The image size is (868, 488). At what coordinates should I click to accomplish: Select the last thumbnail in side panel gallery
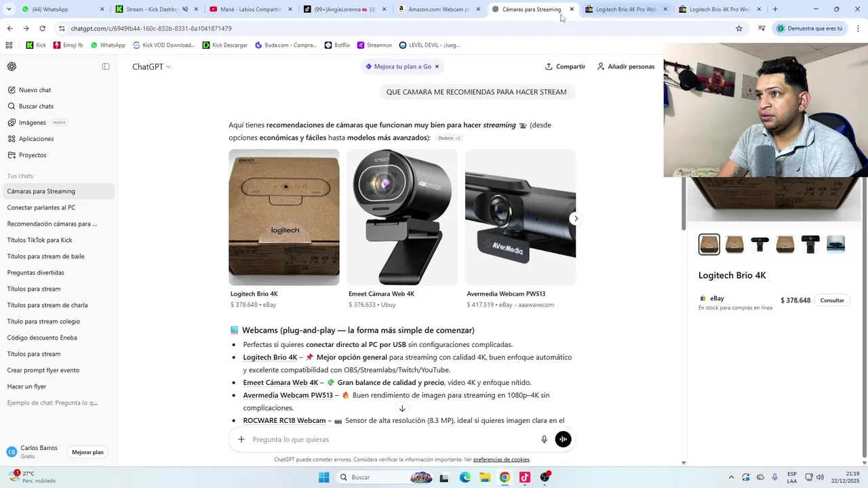[x=835, y=244]
